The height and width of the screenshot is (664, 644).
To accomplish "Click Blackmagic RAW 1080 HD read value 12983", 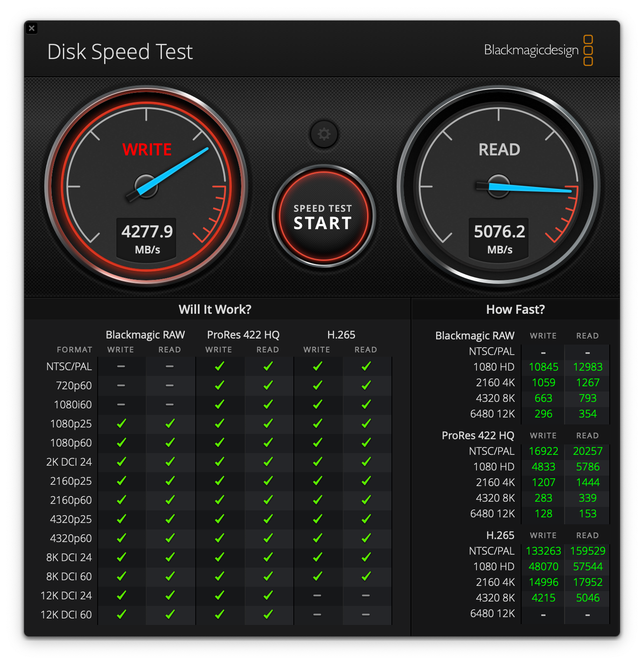I will click(x=588, y=367).
